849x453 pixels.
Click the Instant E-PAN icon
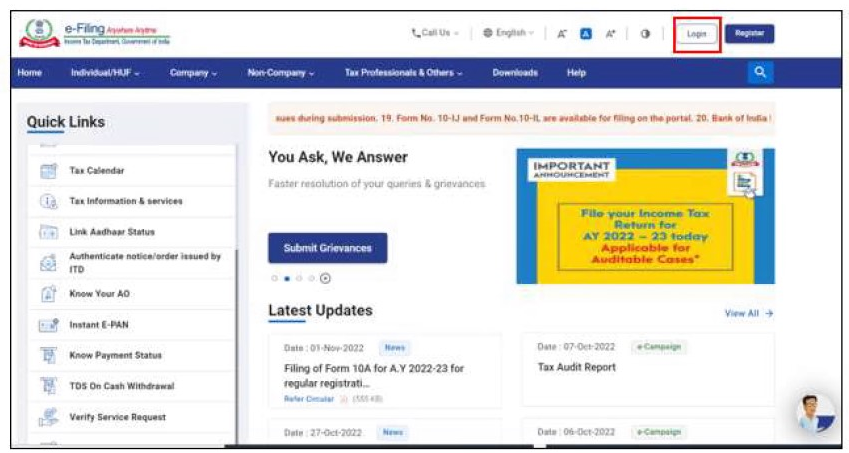click(48, 325)
